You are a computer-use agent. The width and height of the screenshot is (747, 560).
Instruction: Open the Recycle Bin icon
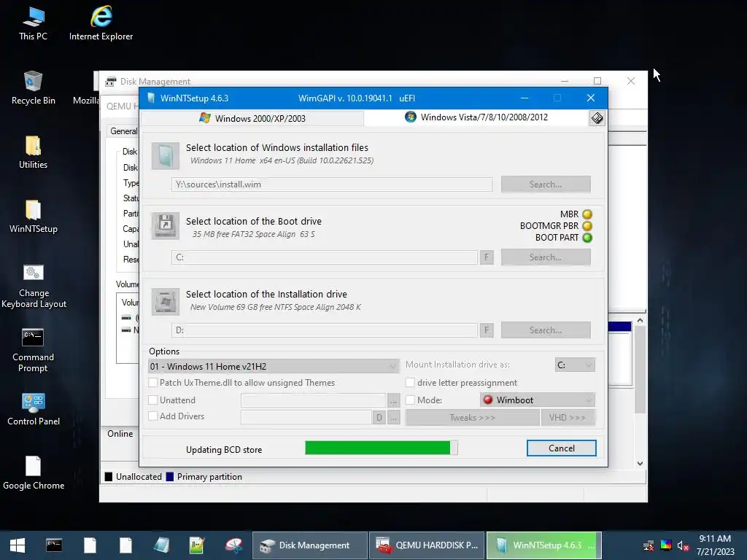[x=33, y=88]
